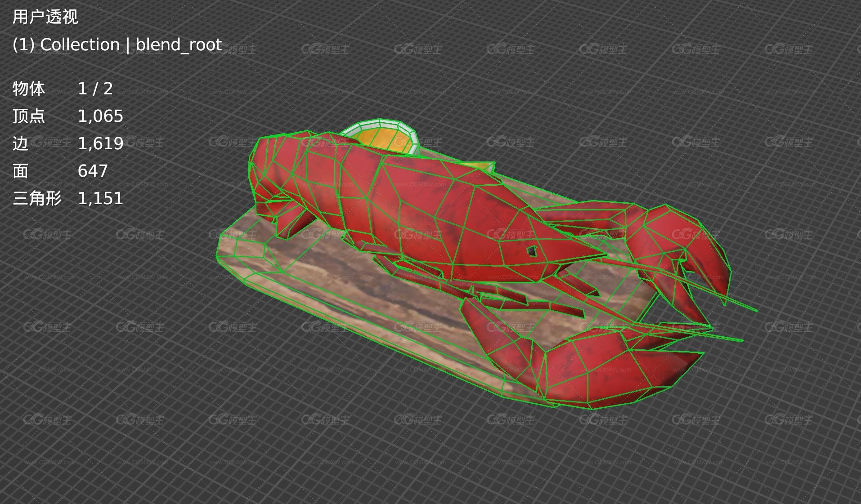Click the object count '1 / 2'
This screenshot has height=504, width=861.
pos(95,89)
